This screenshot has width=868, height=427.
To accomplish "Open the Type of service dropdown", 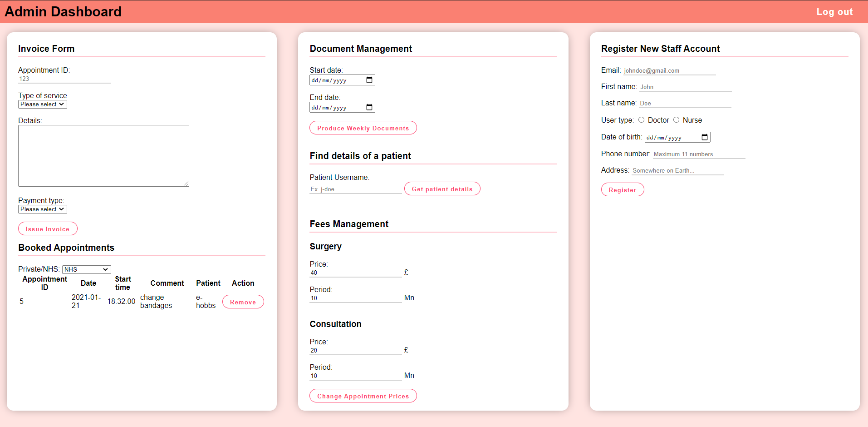I will pyautogui.click(x=43, y=104).
